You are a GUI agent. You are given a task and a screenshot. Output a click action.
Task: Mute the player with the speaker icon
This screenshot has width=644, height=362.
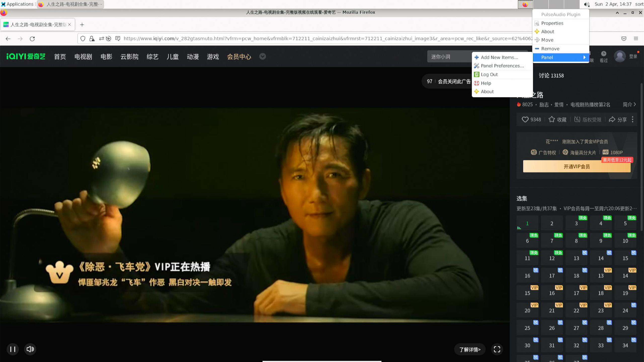[30, 349]
